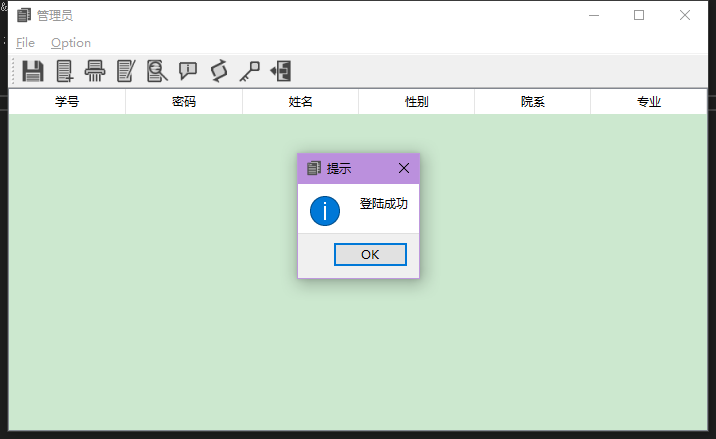
Task: Click the info speech bubble icon
Action: pyautogui.click(x=188, y=71)
